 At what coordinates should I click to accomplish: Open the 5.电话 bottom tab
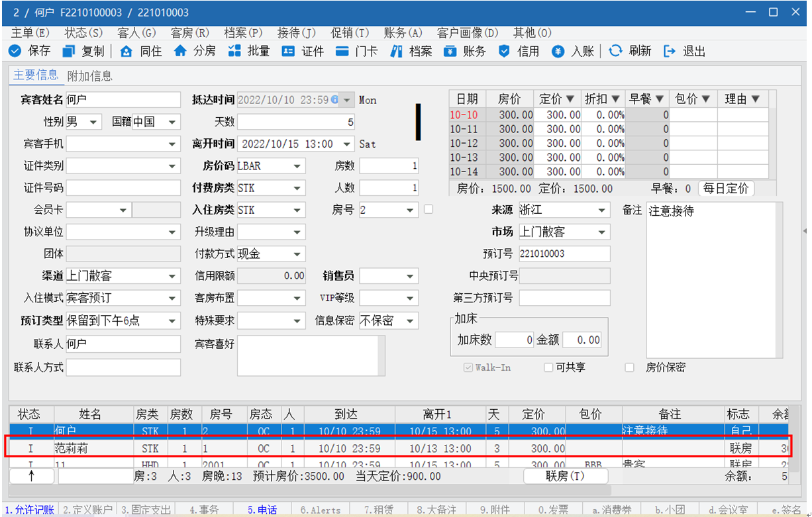[x=262, y=510]
